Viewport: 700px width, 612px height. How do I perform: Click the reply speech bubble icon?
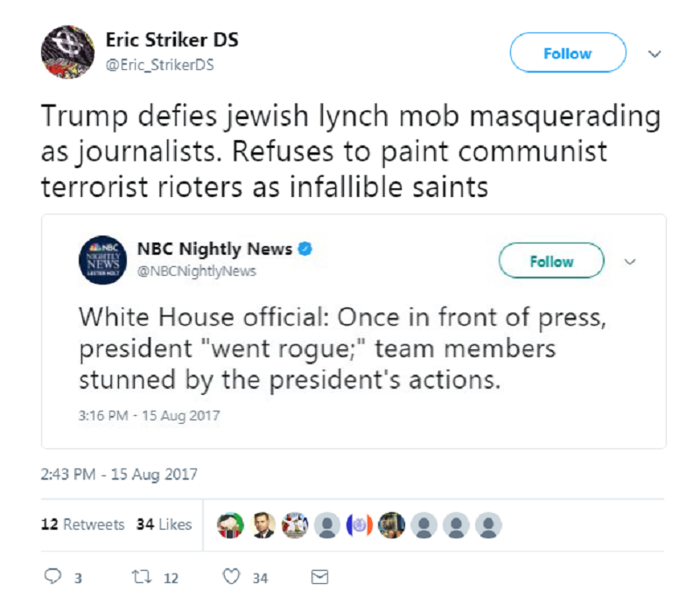(x=52, y=576)
